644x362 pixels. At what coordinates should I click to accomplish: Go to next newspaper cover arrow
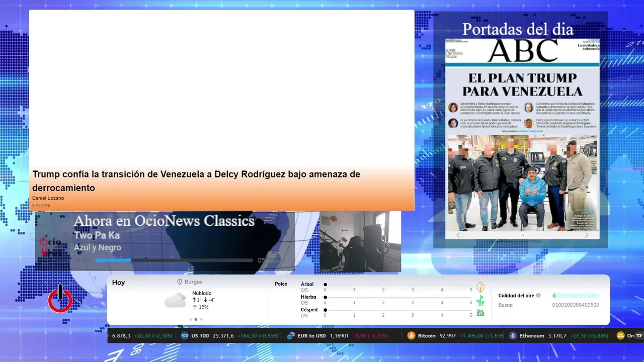pyautogui.click(x=587, y=235)
